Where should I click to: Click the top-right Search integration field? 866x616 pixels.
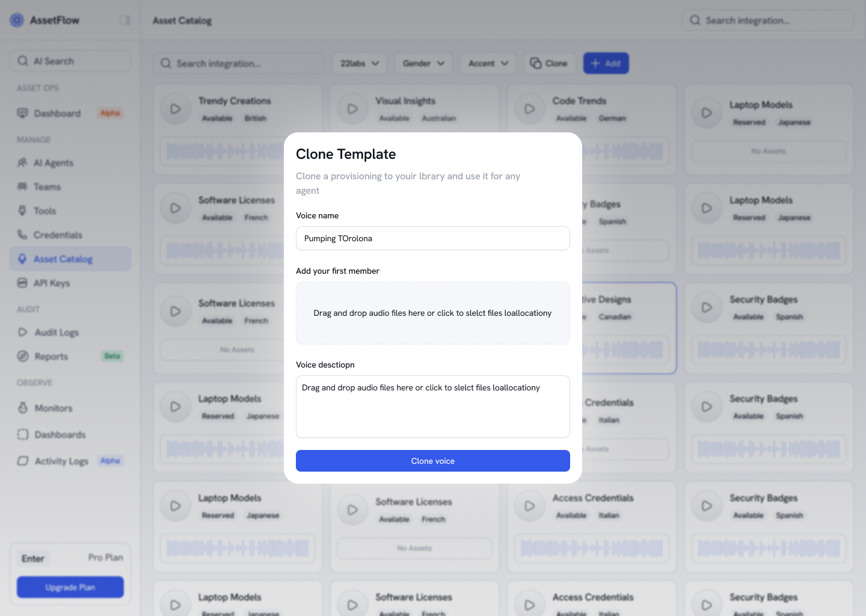[x=768, y=20]
